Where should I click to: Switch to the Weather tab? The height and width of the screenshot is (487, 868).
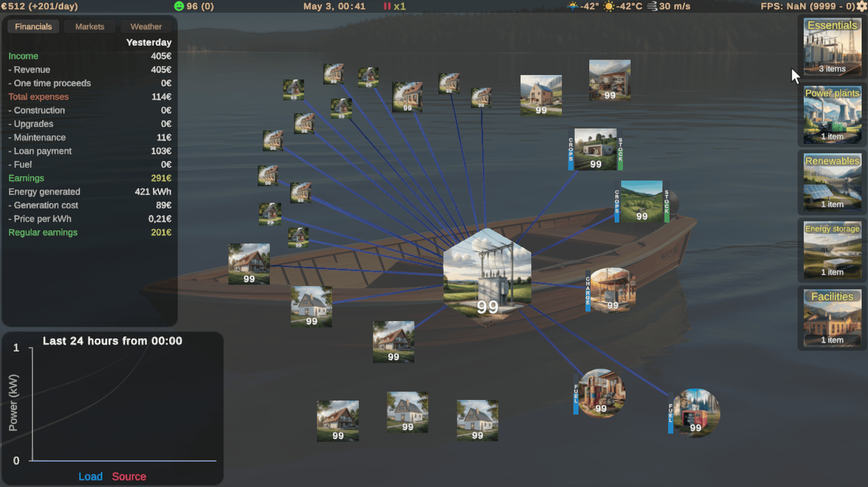[x=146, y=27]
